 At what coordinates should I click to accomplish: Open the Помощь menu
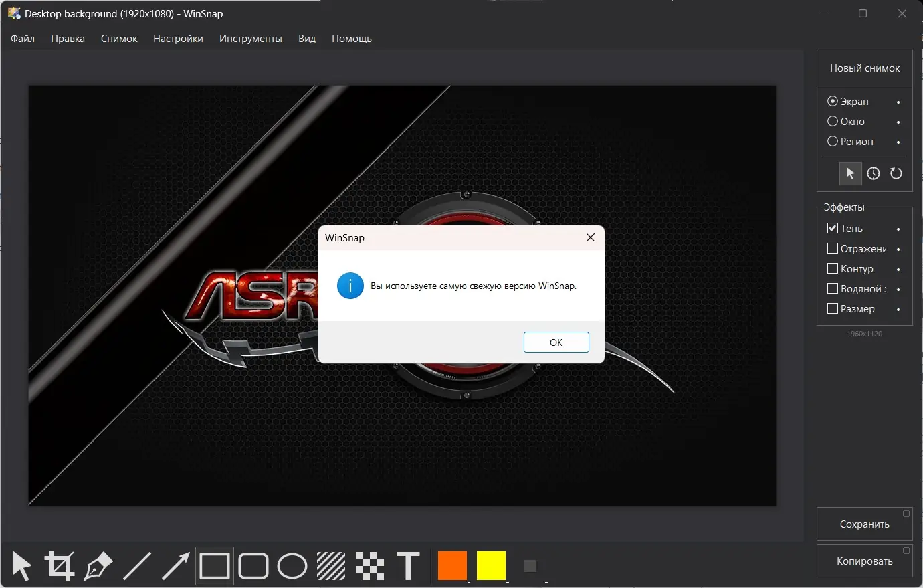(x=352, y=39)
